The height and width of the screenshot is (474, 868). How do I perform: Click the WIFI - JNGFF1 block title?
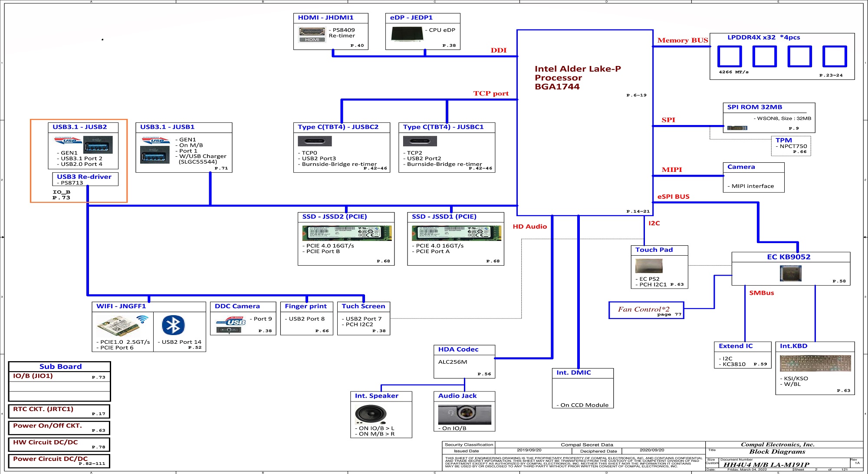[x=121, y=306]
